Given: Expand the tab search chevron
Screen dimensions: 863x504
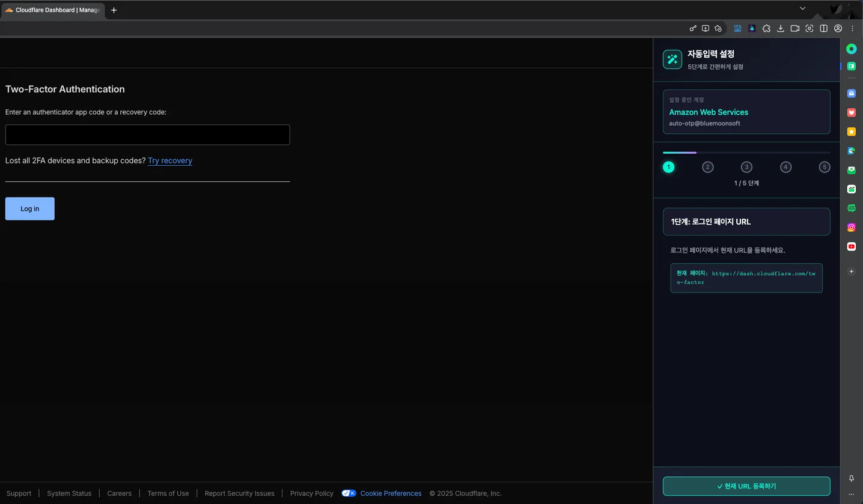Looking at the screenshot, I should coord(802,8).
